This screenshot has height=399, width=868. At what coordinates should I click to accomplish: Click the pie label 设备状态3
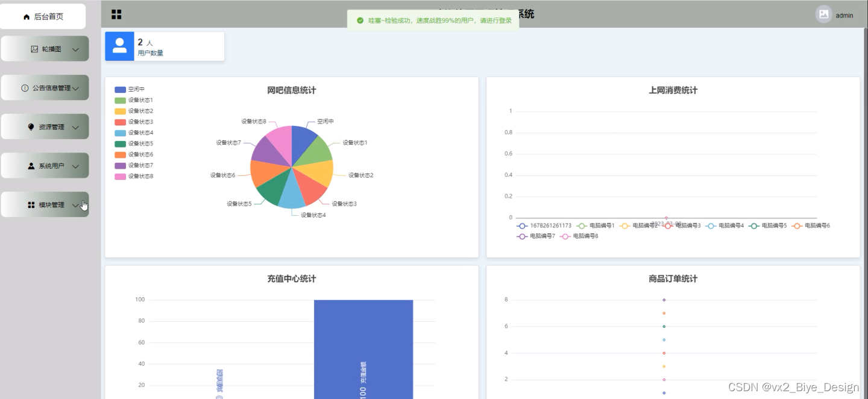coord(344,204)
